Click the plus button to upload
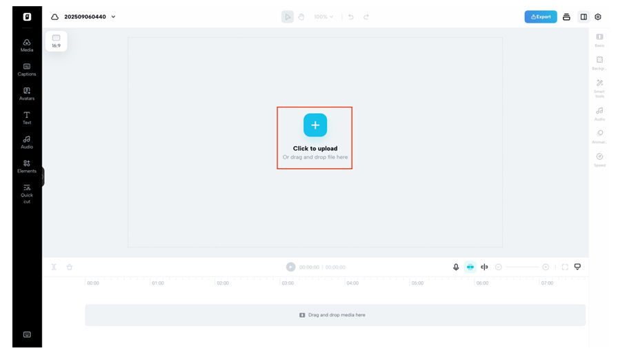The image size is (638, 364). coord(315,125)
